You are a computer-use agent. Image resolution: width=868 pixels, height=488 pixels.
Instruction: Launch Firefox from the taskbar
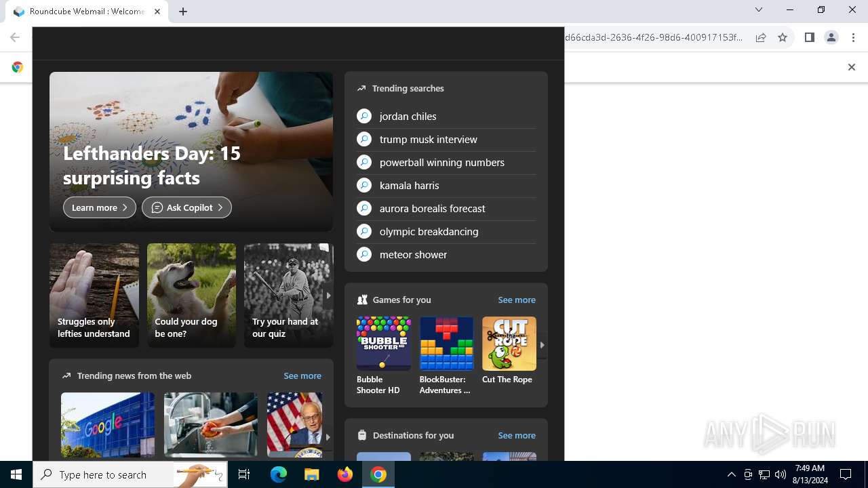[x=345, y=474]
